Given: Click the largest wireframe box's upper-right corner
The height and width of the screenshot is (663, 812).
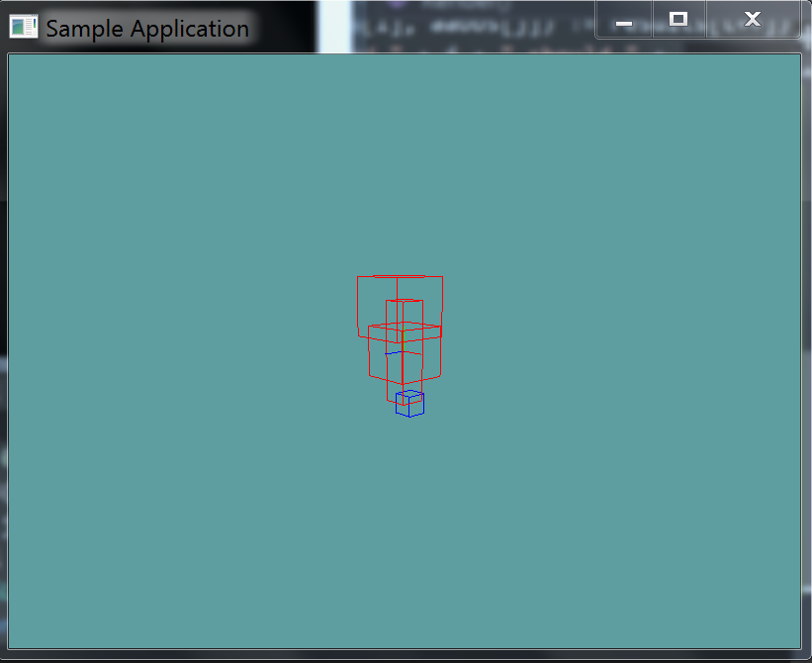Looking at the screenshot, I should coord(442,277).
